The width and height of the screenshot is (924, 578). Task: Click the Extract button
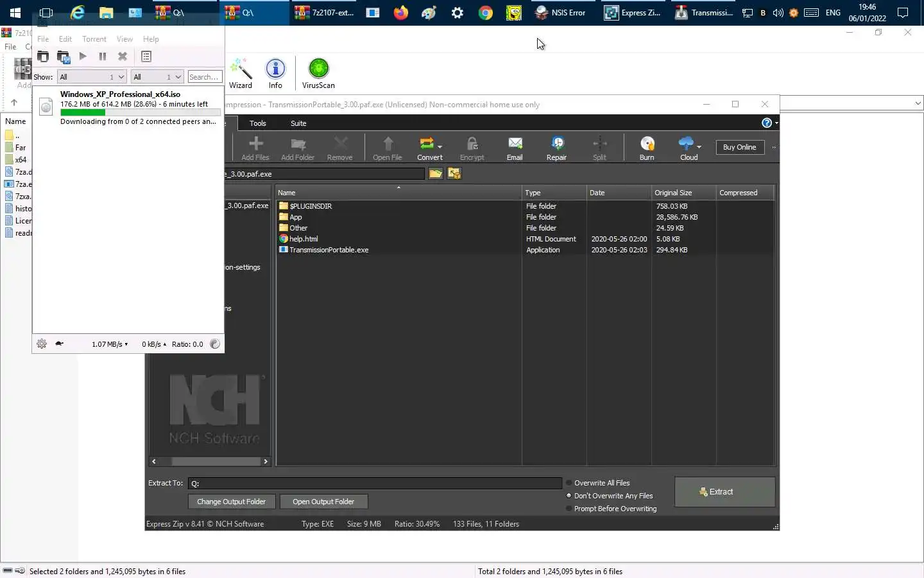click(724, 492)
